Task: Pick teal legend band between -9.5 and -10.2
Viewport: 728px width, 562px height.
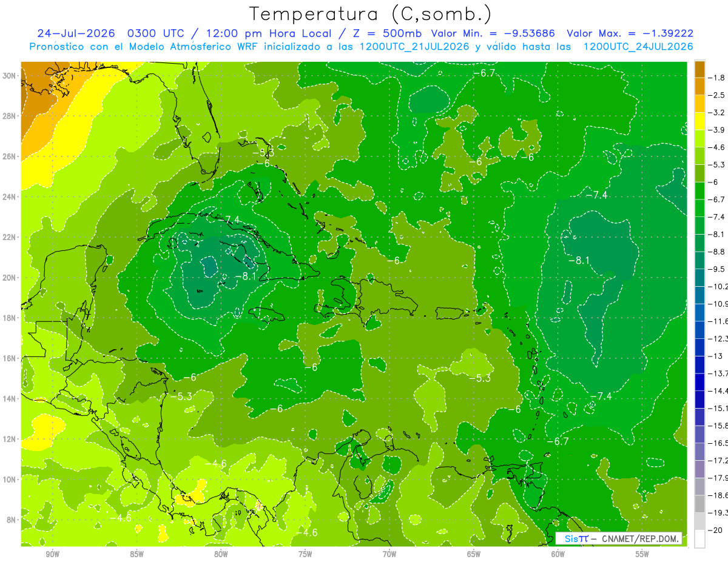Action: 699,278
